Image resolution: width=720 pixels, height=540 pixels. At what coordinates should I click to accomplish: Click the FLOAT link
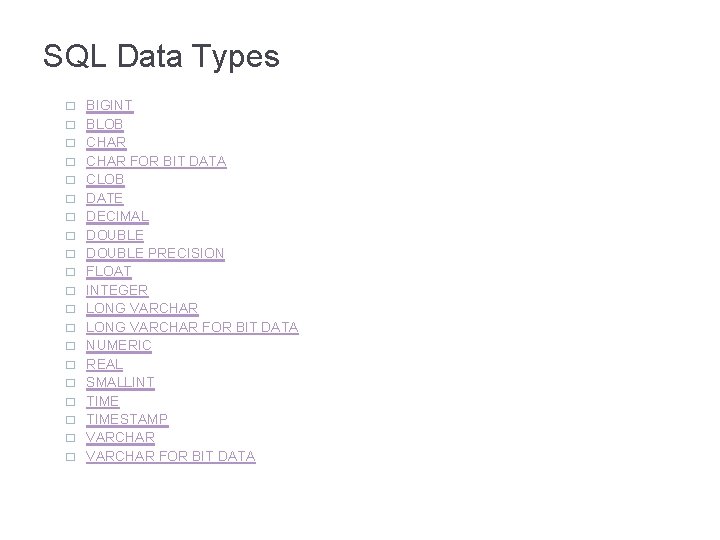coord(109,271)
